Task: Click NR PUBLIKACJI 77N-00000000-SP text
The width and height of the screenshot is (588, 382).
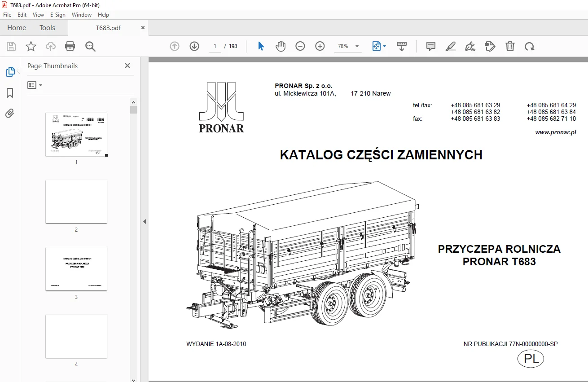Action: tap(511, 344)
